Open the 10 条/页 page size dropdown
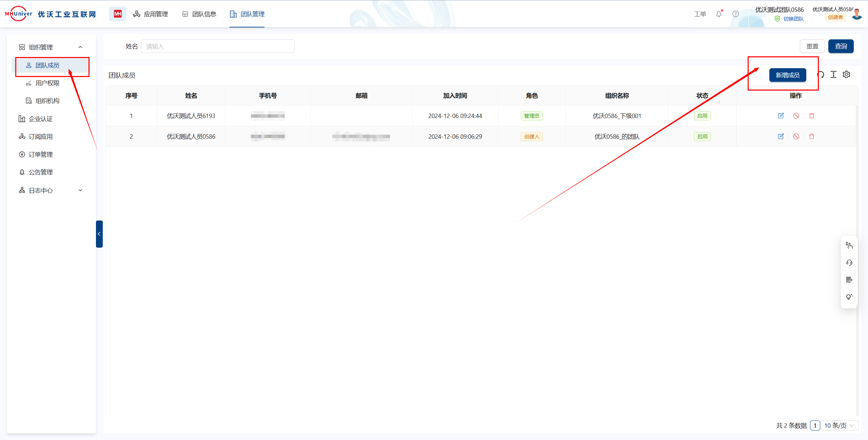This screenshot has height=440, width=868. (x=839, y=425)
